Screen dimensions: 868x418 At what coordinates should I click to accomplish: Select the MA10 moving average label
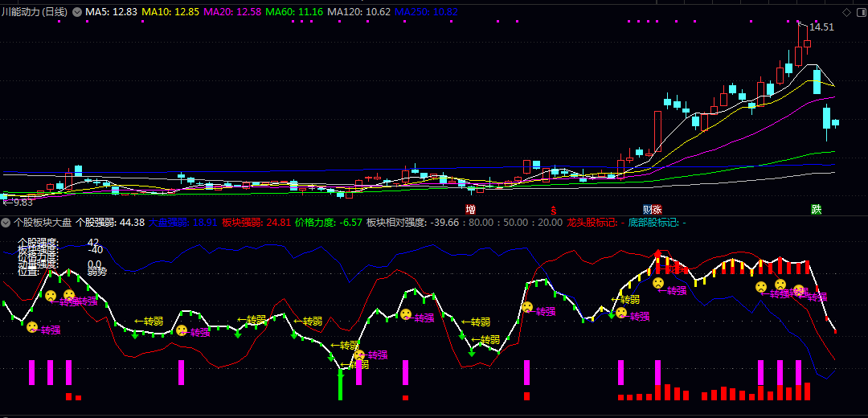tap(170, 12)
